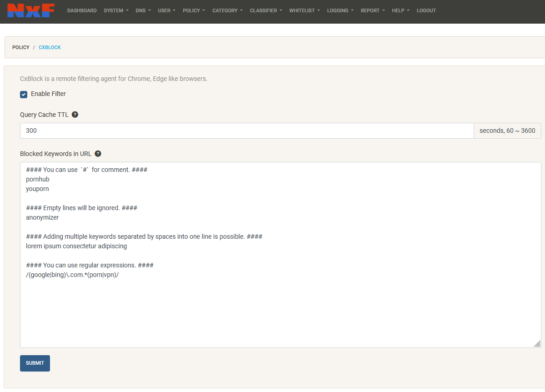Click the Blocked Keywords help icon
Image resolution: width=545 pixels, height=392 pixels.
(98, 154)
